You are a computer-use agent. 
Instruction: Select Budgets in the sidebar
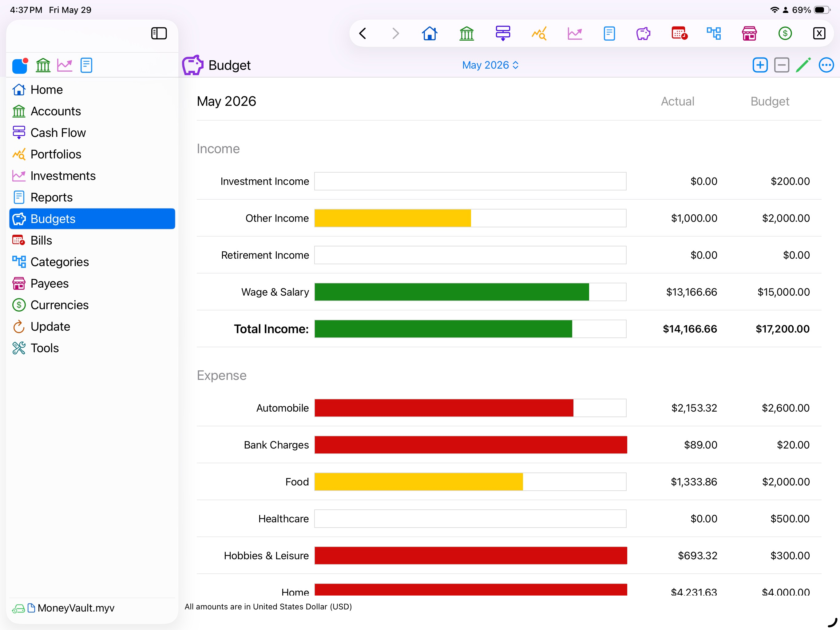coord(92,219)
